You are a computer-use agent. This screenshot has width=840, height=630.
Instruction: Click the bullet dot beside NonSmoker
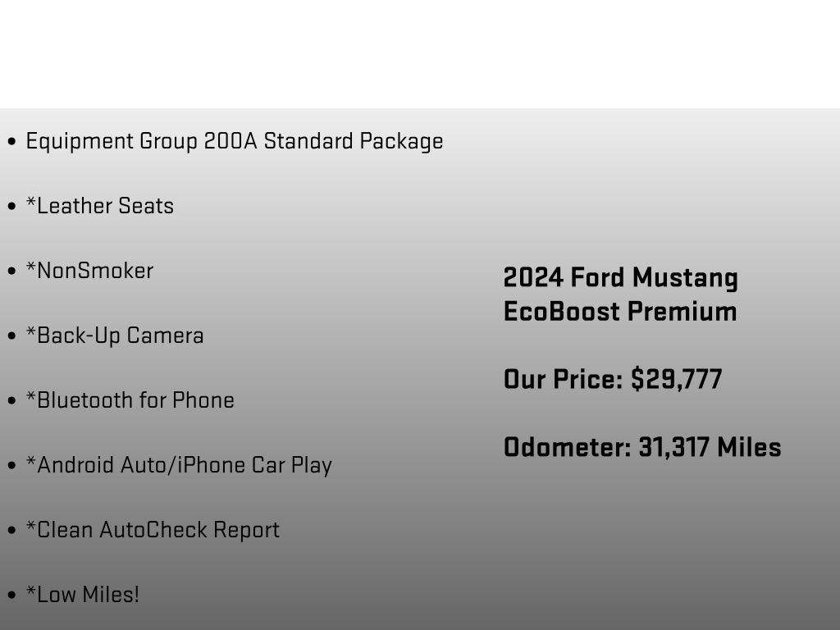[11, 272]
